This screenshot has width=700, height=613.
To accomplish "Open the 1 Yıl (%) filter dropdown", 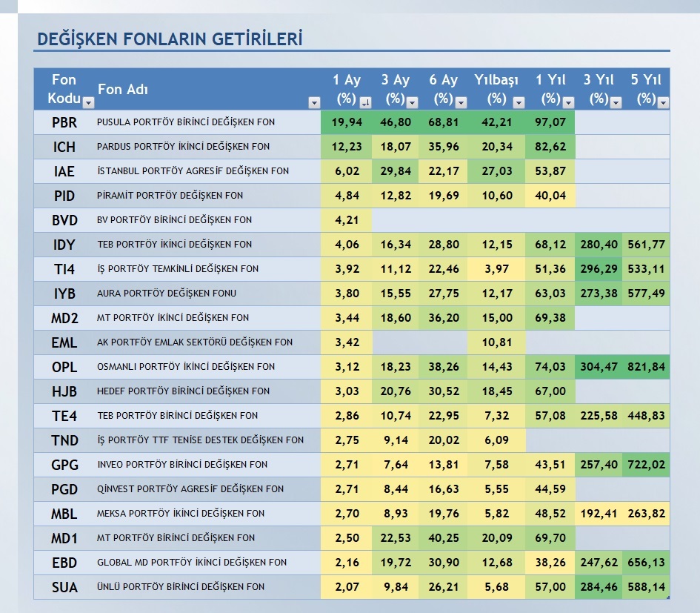I will pos(568,103).
